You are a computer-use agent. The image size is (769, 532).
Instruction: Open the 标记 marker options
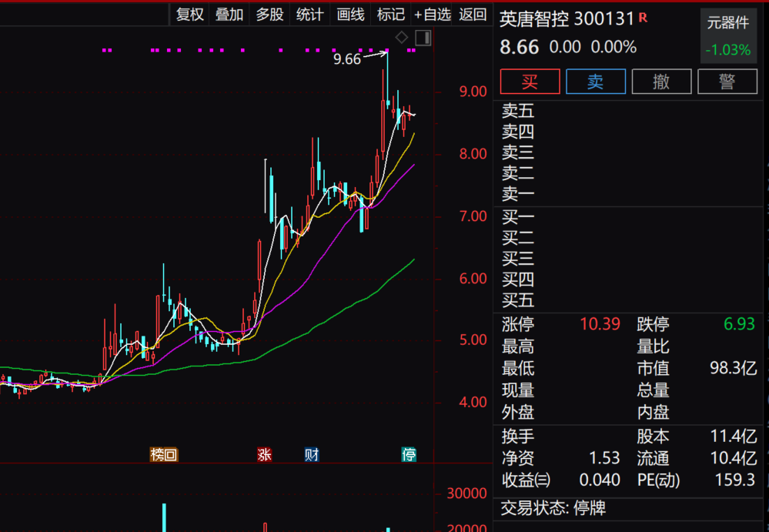pos(390,15)
